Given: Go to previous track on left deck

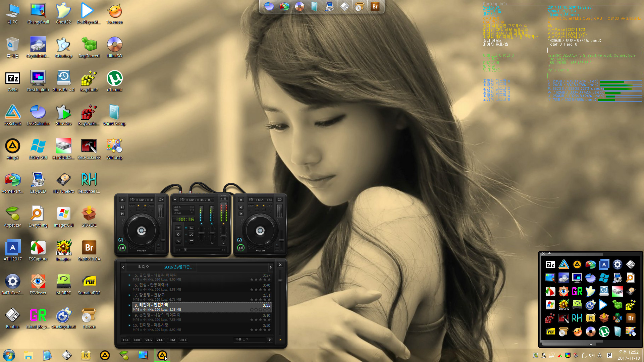Looking at the screenshot, I should (122, 214).
